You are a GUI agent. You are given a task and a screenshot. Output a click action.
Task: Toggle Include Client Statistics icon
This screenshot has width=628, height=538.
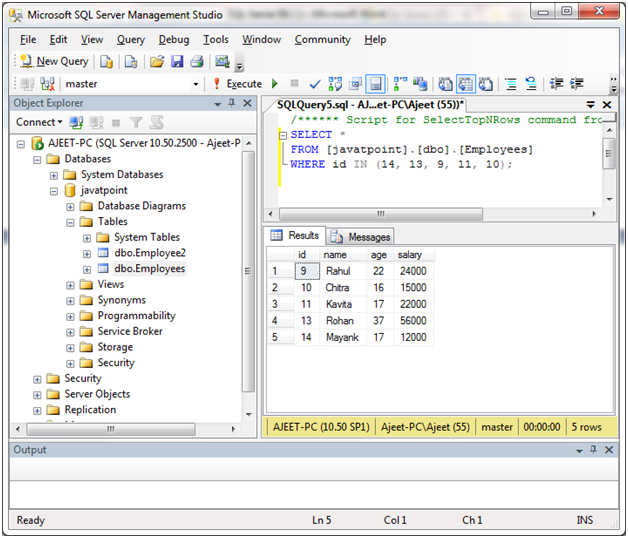click(x=420, y=84)
